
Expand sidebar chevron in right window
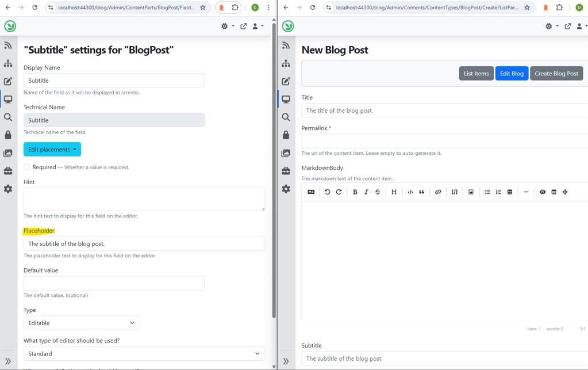tap(286, 361)
